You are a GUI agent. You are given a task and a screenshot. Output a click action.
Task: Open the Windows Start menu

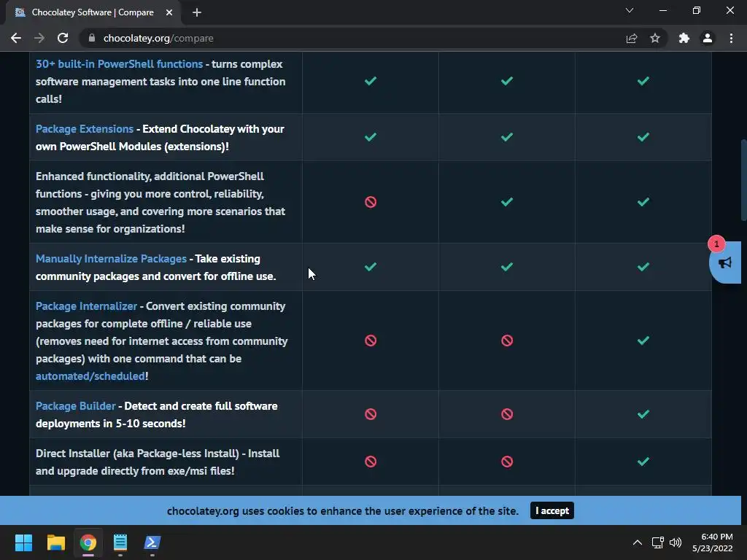point(23,542)
